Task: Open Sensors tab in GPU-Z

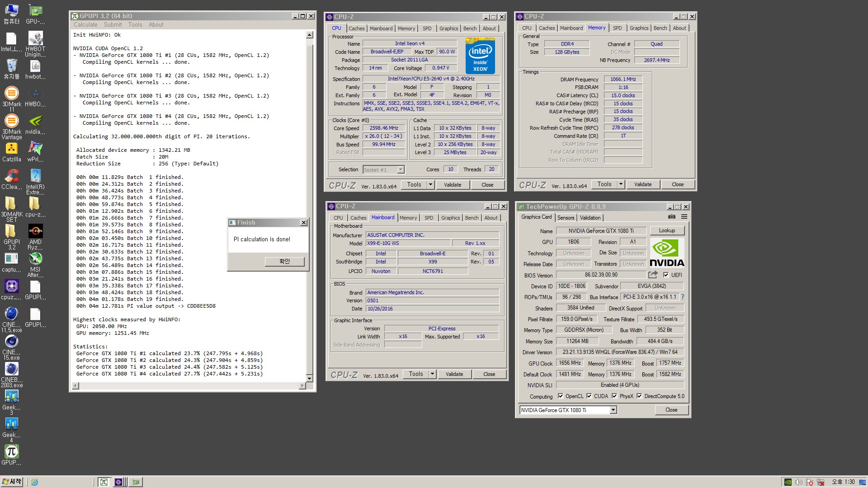Action: click(x=566, y=218)
